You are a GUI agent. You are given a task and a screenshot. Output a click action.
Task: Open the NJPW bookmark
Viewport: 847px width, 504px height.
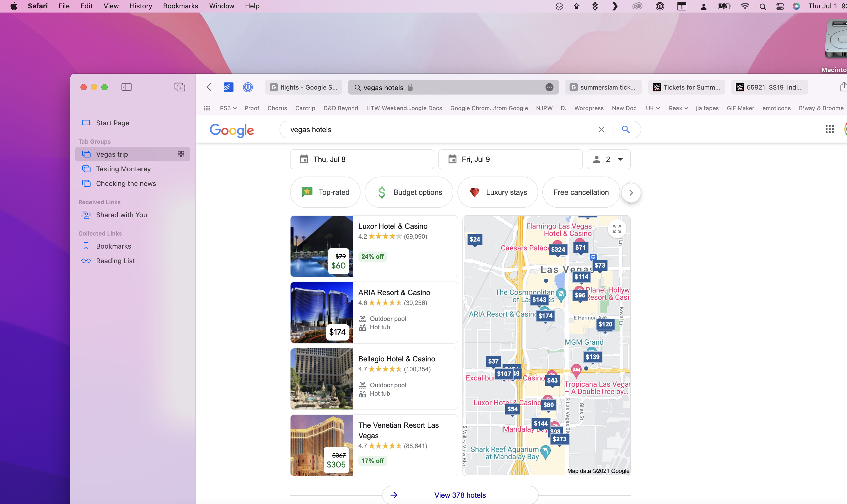[x=544, y=108]
